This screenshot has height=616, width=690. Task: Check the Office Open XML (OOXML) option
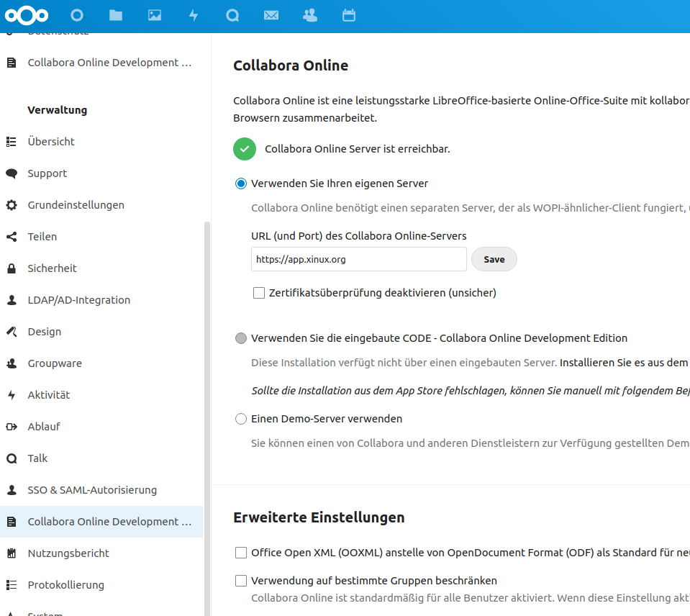click(x=241, y=553)
